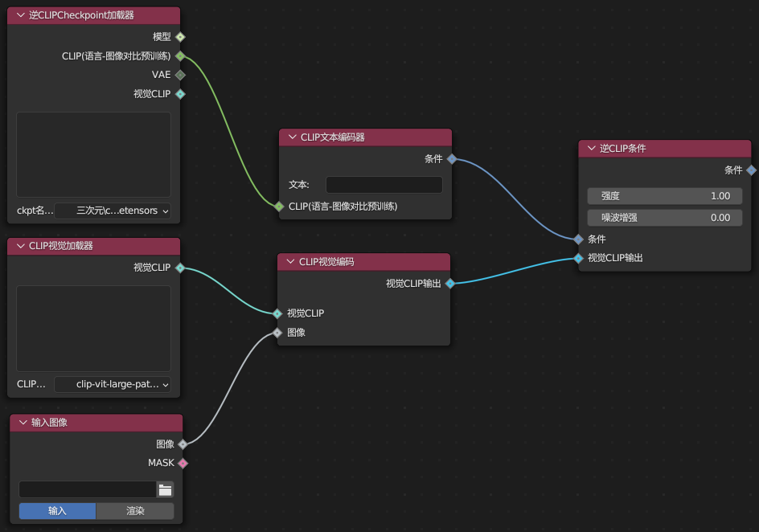The height and width of the screenshot is (532, 759).
Task: Click the image path field in 输入图像
Action: (87, 489)
